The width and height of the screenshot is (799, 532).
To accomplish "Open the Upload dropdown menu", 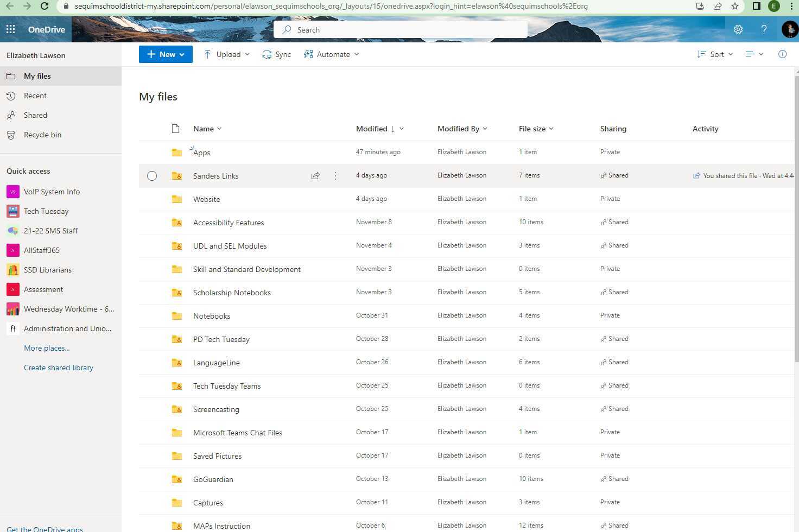I will [227, 54].
